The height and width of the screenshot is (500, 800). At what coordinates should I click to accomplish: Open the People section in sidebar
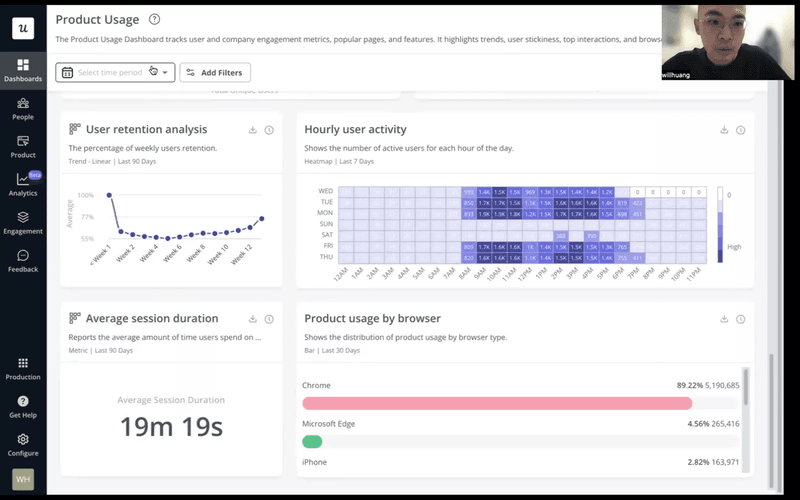(22, 108)
